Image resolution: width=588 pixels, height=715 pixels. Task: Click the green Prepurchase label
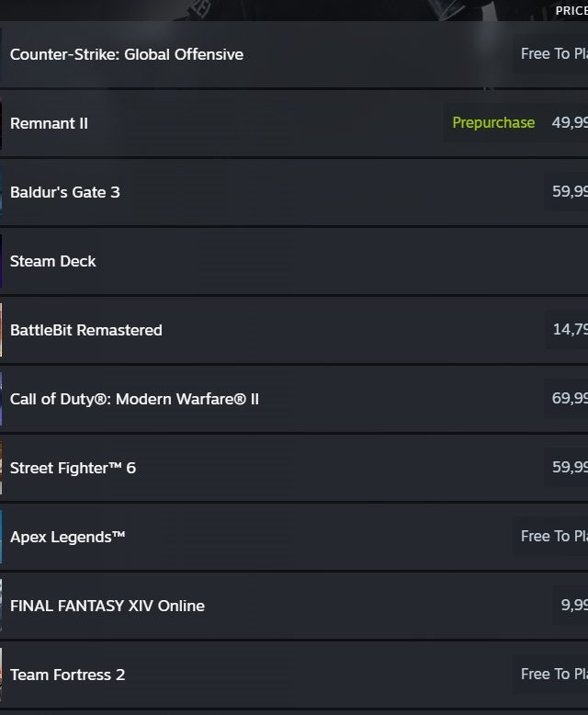tap(493, 123)
